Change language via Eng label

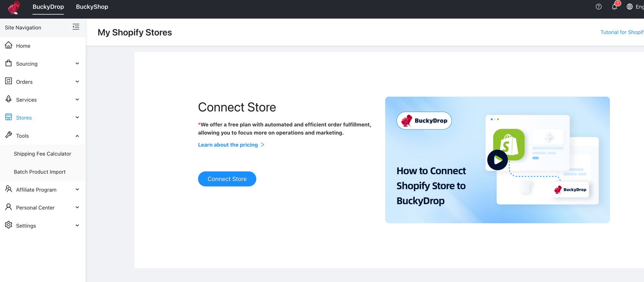(639, 7)
